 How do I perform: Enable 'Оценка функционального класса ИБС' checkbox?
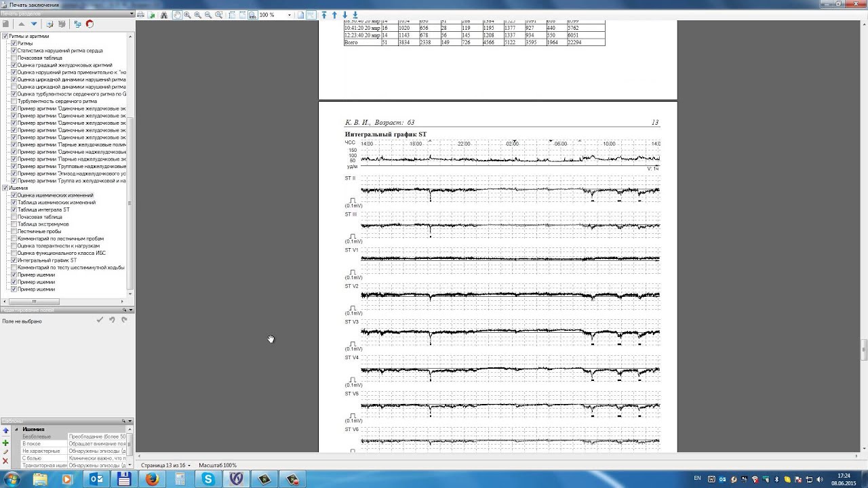coord(14,253)
